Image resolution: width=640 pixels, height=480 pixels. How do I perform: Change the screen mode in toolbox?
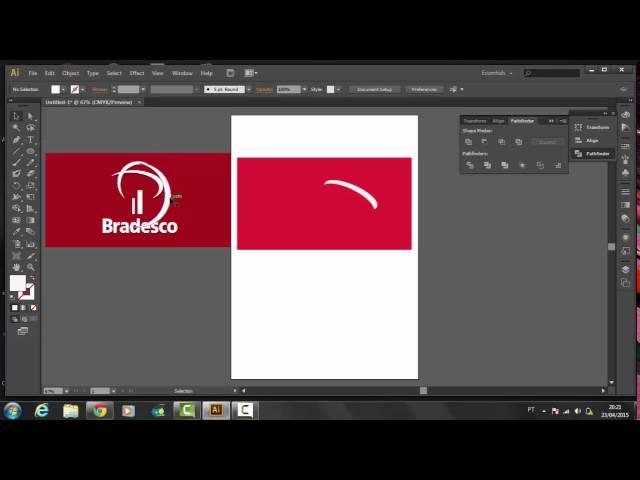22,331
